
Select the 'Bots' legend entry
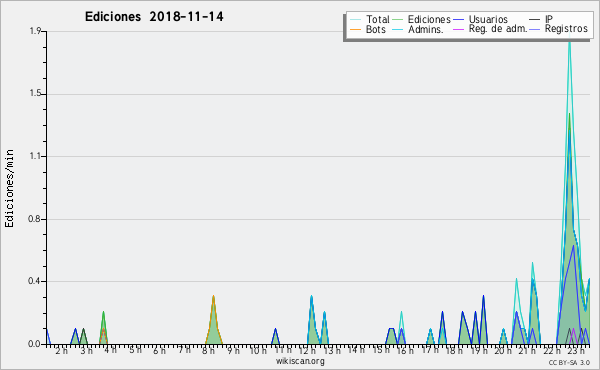point(368,29)
